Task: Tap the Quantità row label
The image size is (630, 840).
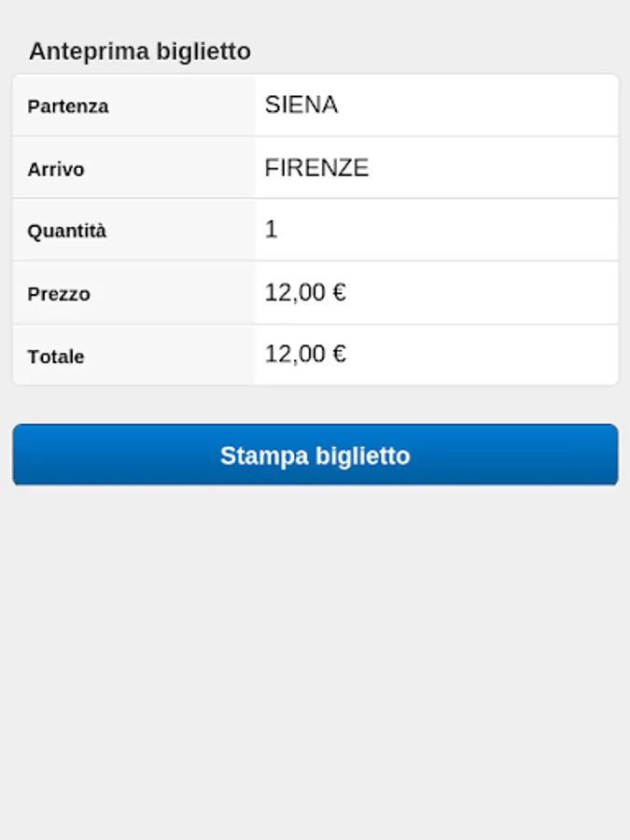Action: (67, 231)
